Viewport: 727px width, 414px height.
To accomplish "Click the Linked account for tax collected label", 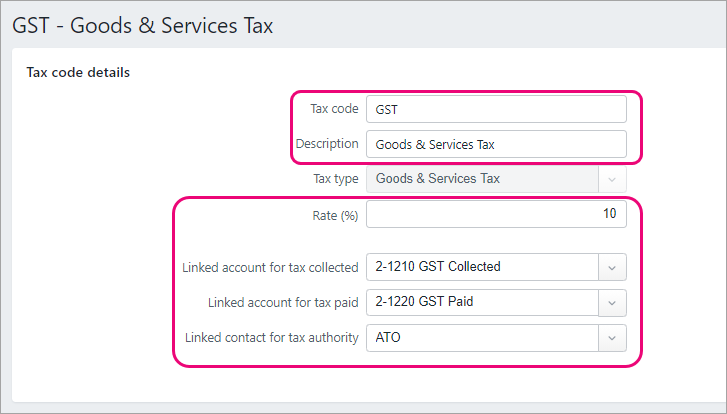I will [270, 268].
